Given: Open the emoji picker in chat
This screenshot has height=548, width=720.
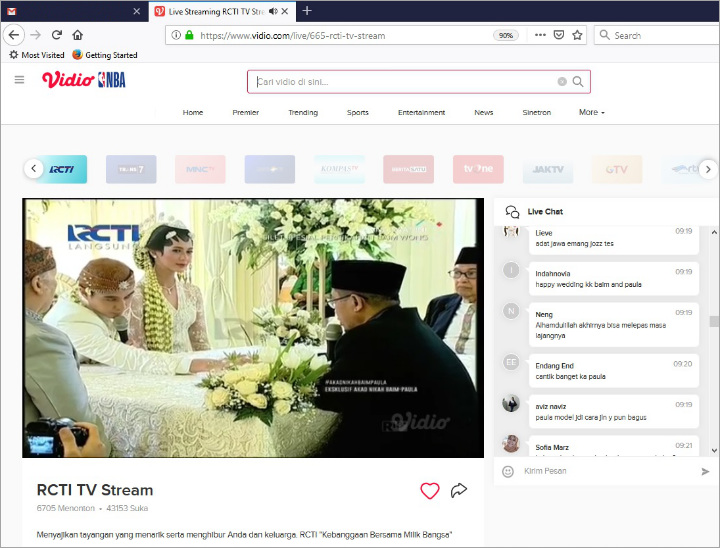Looking at the screenshot, I should click(x=508, y=471).
